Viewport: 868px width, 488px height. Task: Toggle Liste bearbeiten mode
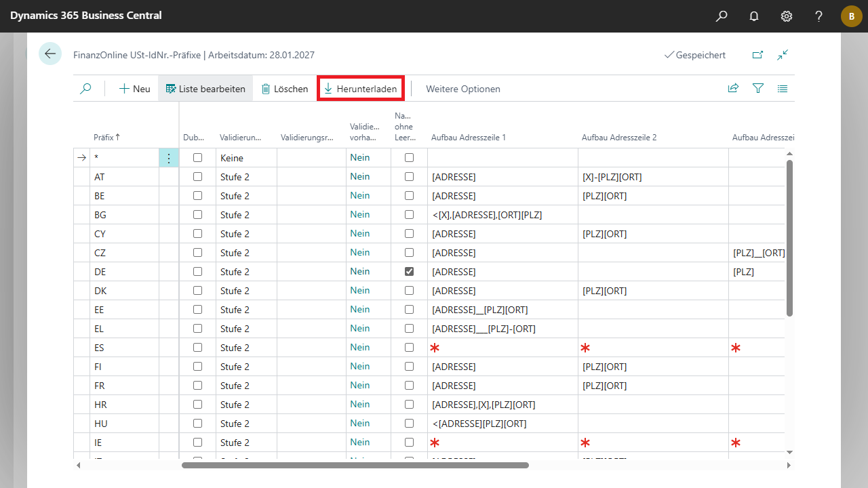pos(205,89)
